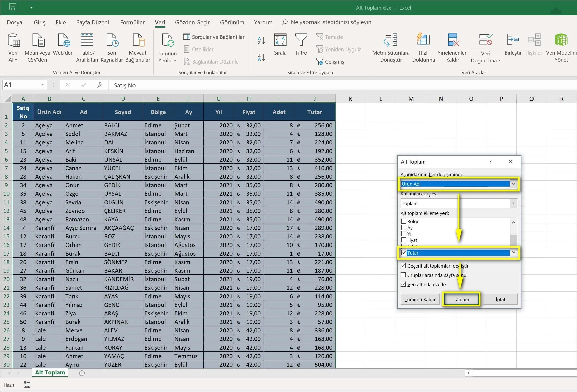This screenshot has height=392, width=577.
Task: Select the Alt Toplam sheet tab
Action: [50, 372]
